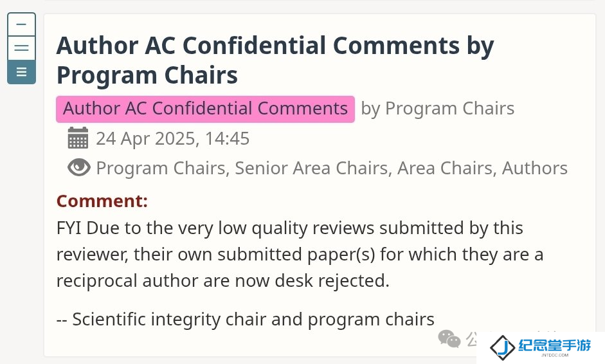
Task: Click the blue diamond J logo
Action: [x=502, y=348]
